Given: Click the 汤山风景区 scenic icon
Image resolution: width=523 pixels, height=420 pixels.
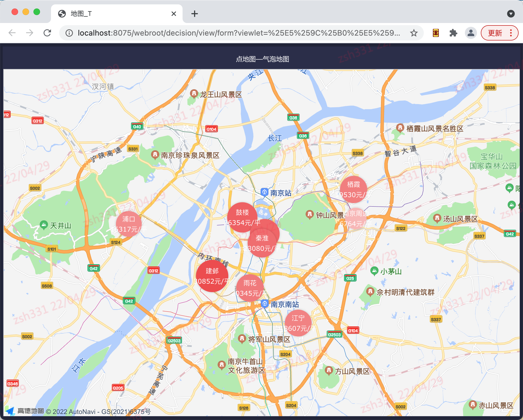Looking at the screenshot, I should click(x=437, y=218).
